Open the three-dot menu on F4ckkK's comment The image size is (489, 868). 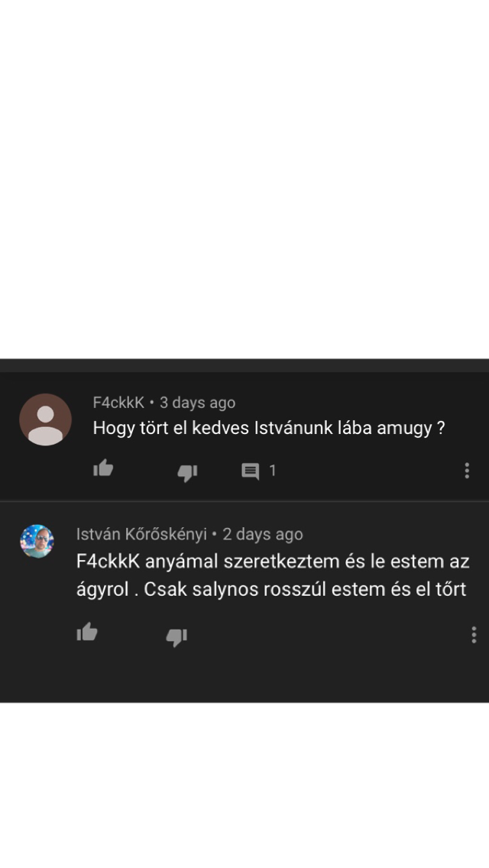pyautogui.click(x=467, y=471)
